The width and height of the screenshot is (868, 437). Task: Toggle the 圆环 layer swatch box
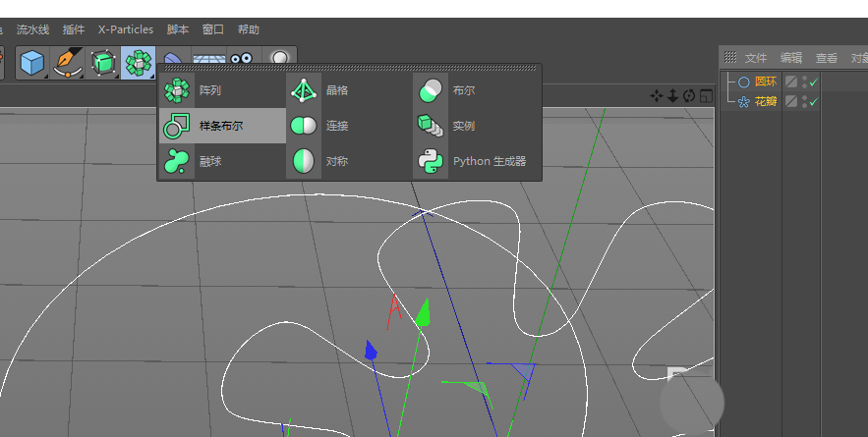[790, 82]
